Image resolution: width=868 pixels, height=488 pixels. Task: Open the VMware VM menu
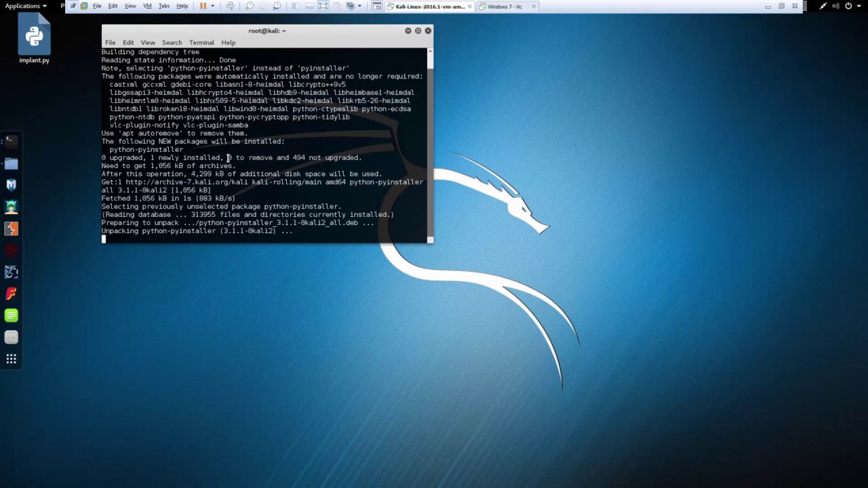(x=147, y=6)
